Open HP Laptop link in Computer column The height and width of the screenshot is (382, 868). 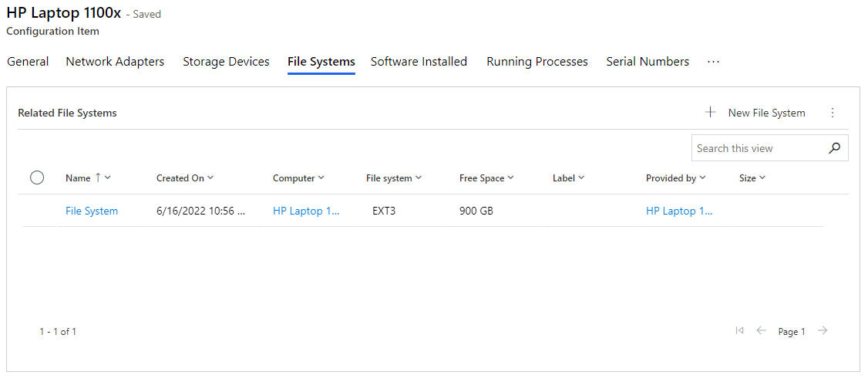click(x=306, y=211)
